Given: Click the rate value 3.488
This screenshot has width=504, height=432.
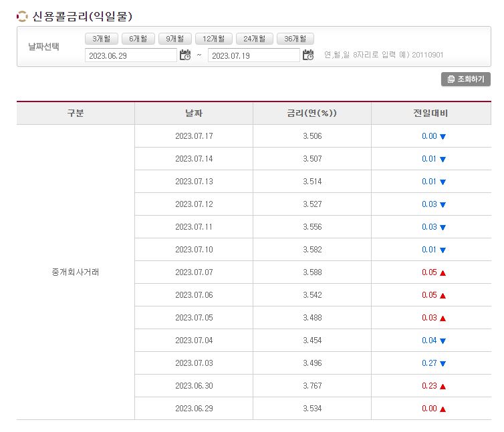Looking at the screenshot, I should coord(312,318).
